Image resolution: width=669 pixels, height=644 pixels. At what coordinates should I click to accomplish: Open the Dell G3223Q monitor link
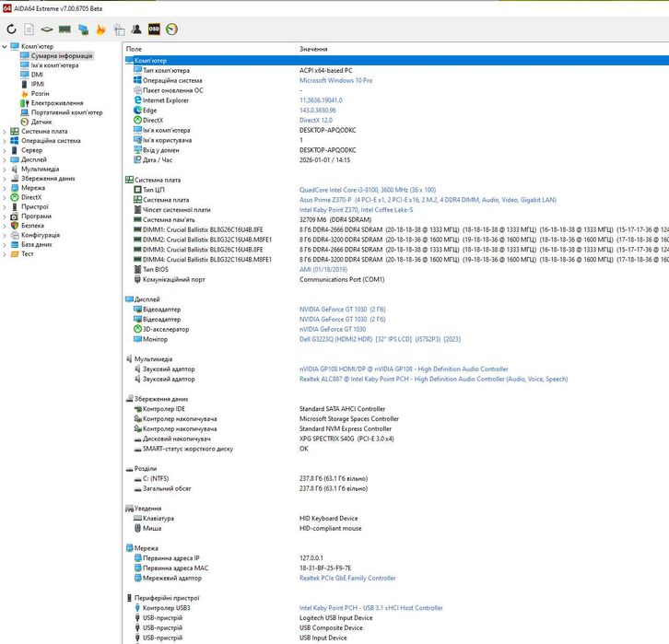click(x=381, y=339)
